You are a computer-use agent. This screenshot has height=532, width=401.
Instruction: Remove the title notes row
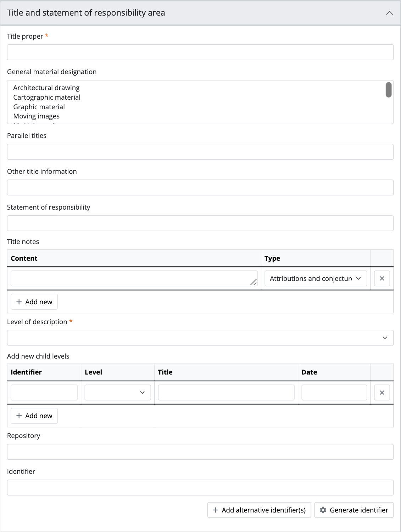tap(382, 278)
